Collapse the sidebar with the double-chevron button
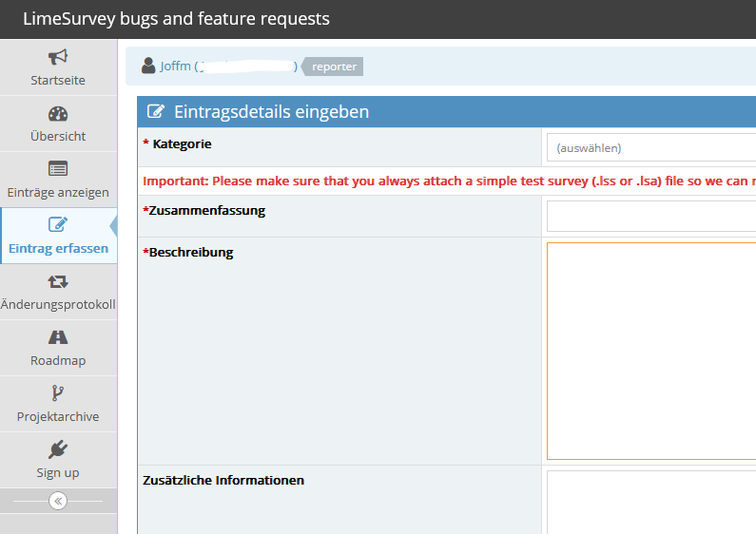 pos(58,501)
